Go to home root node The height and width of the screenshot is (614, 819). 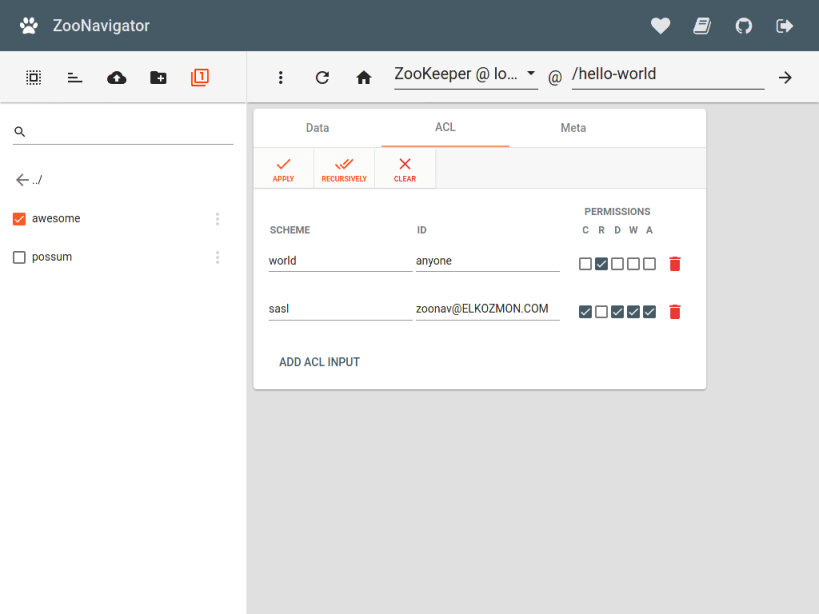(x=364, y=78)
